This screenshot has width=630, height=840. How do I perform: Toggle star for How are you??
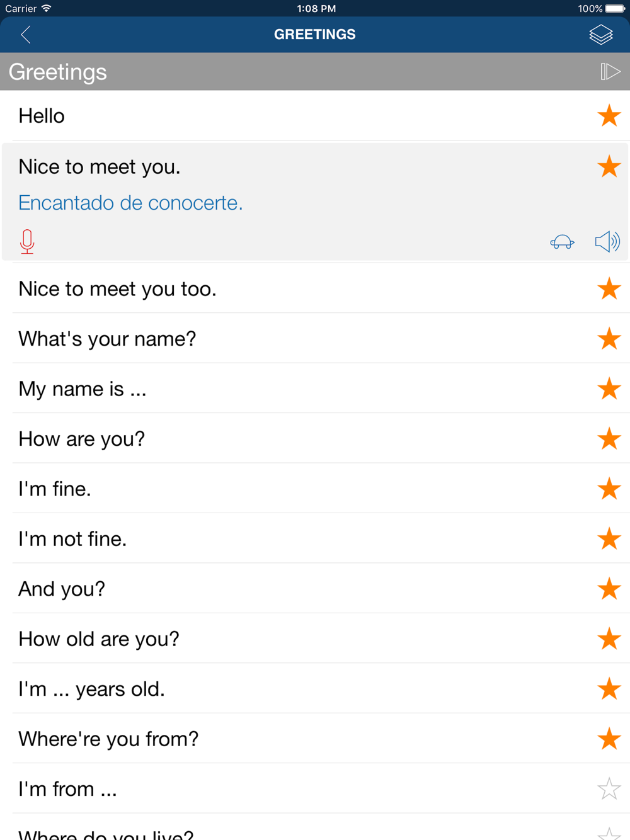pyautogui.click(x=609, y=439)
